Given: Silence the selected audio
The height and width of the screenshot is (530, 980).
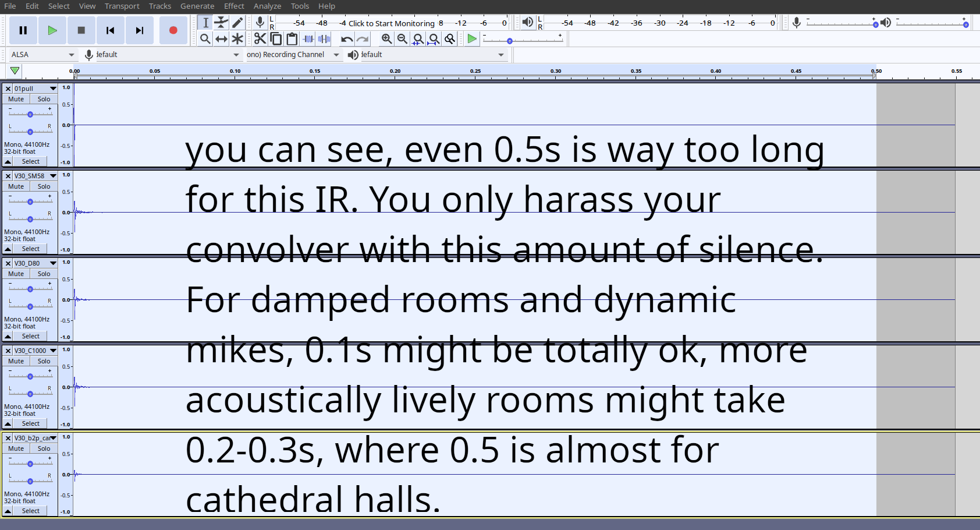Looking at the screenshot, I should click(x=324, y=39).
